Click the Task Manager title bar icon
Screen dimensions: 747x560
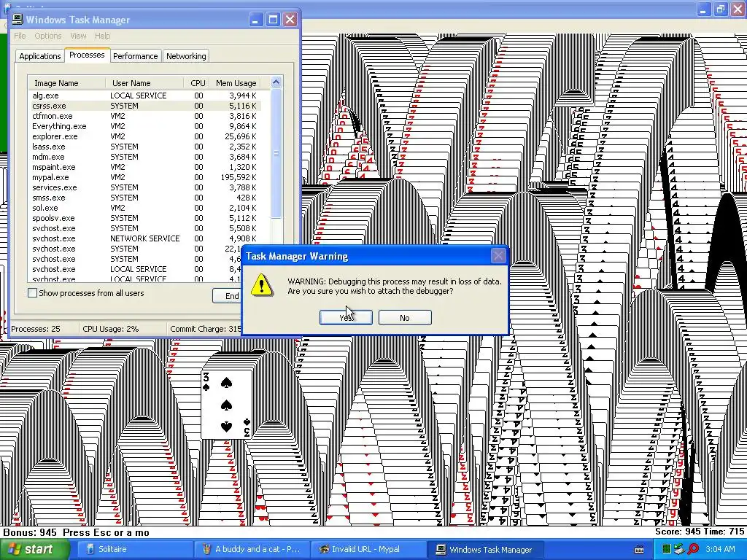click(x=18, y=20)
